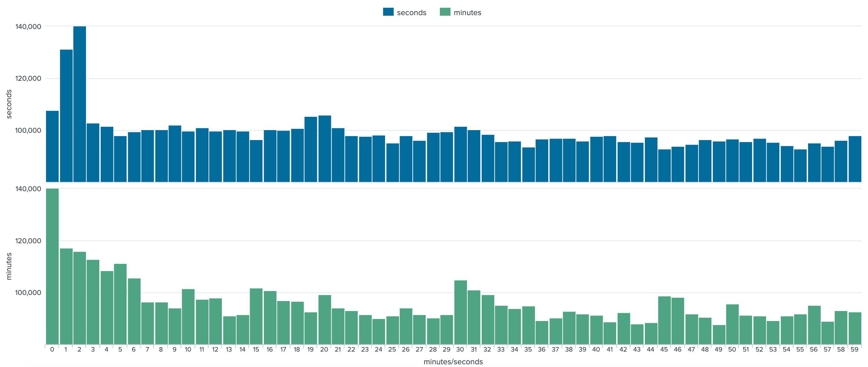Click the green minutes bar at 49
868x367 pixels.
tap(719, 334)
